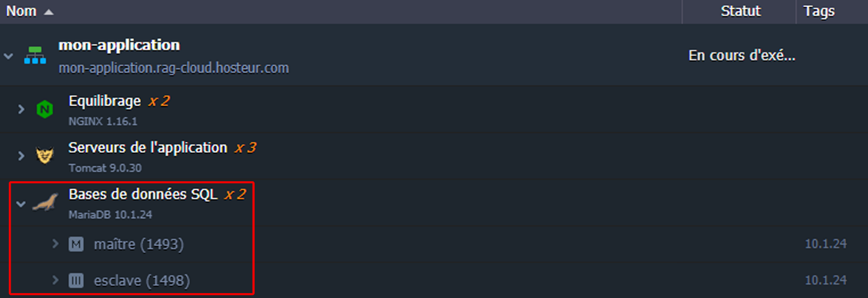Click the MariaDB seal icon
The height and width of the screenshot is (298, 868).
[x=45, y=202]
